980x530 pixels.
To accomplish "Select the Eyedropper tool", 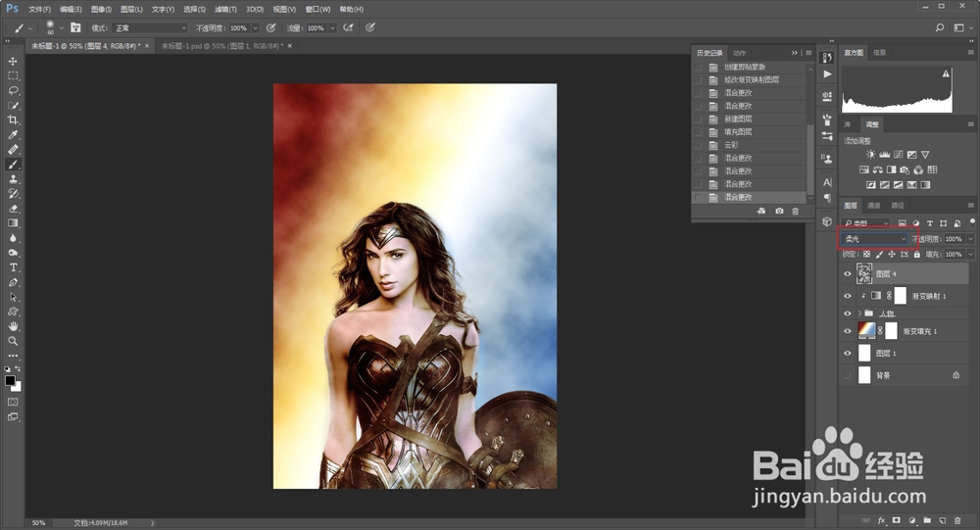I will [13, 135].
